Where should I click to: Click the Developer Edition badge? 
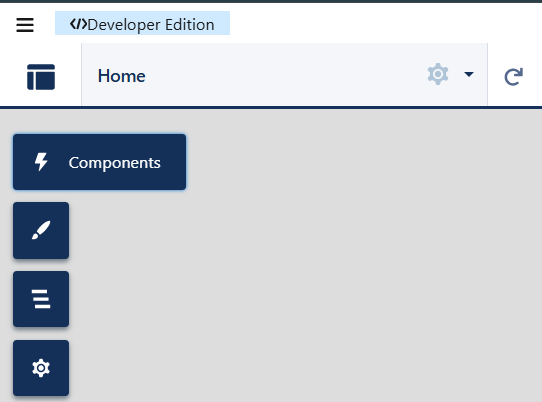[142, 23]
